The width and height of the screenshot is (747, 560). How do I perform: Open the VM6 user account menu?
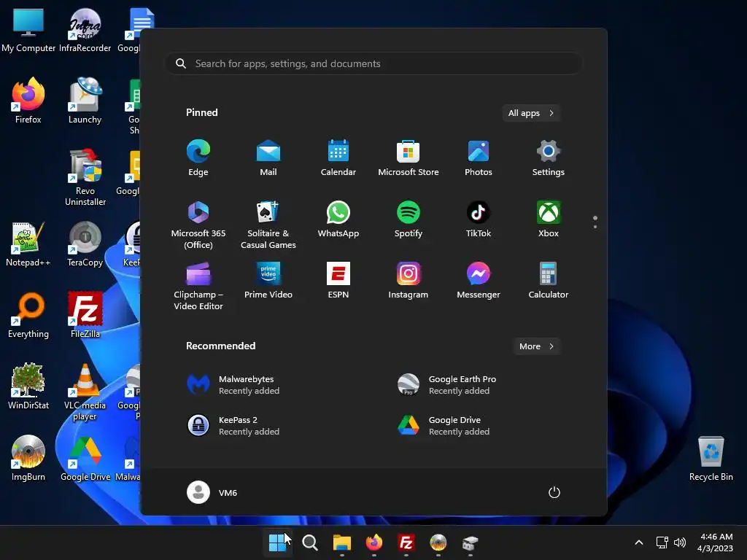click(x=212, y=492)
